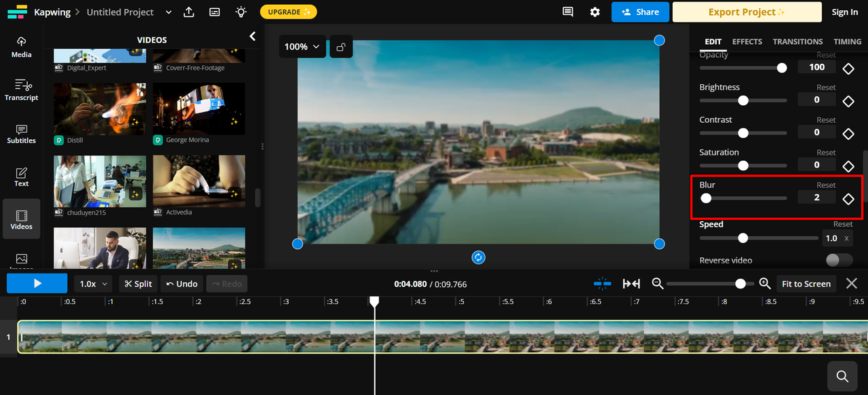Open the 100% canvas zoom dropdown
The image size is (868, 395).
[x=302, y=47]
